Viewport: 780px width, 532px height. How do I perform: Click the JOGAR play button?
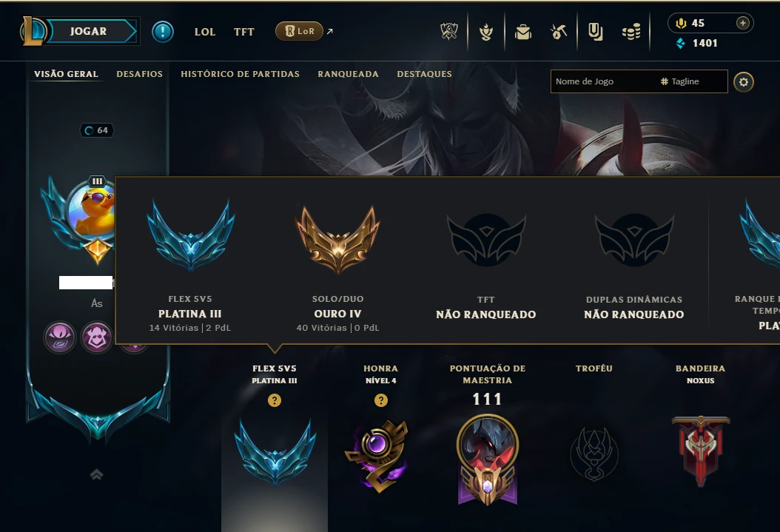click(88, 31)
